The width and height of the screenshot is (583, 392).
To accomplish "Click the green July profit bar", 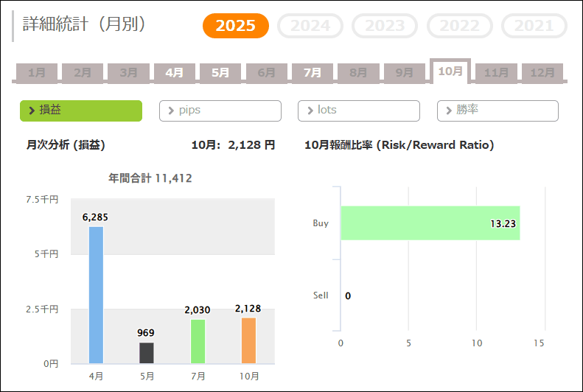I will 198,341.
